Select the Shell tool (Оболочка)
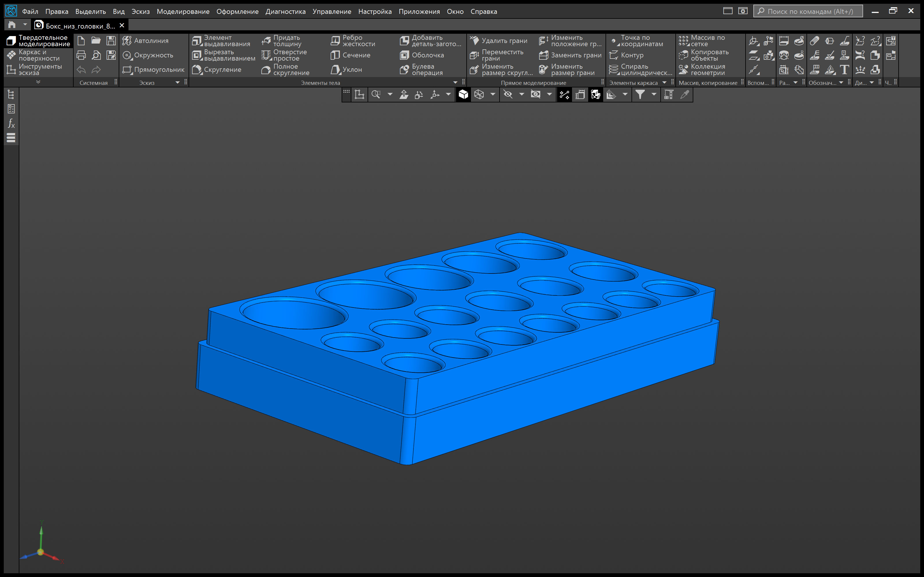The width and height of the screenshot is (924, 577). (x=422, y=55)
